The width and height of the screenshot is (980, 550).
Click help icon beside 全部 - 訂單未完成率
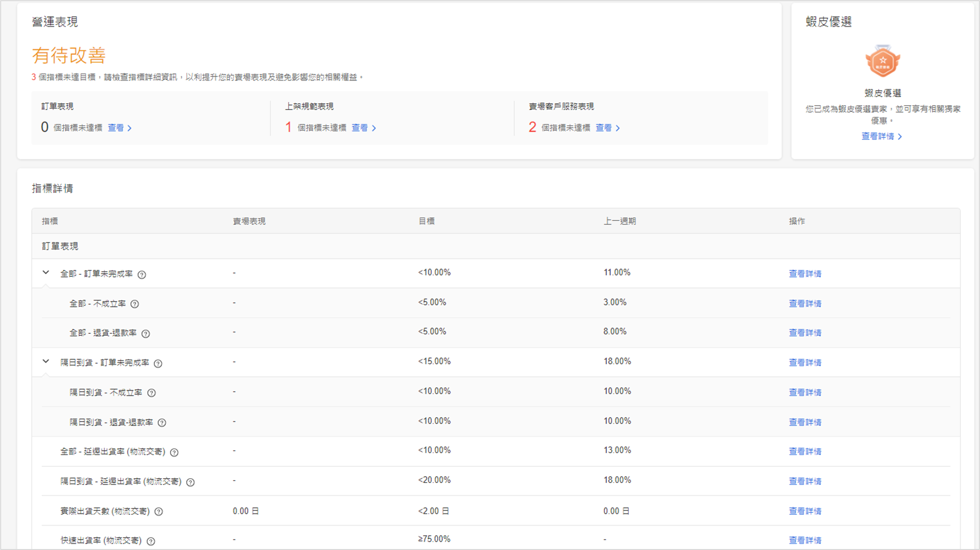[142, 275]
